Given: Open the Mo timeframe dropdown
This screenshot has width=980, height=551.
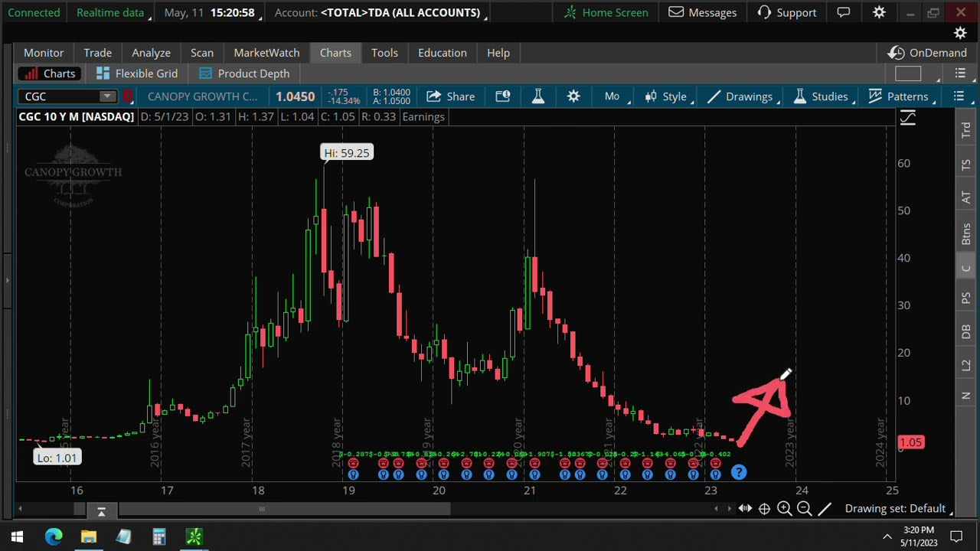Looking at the screenshot, I should coord(617,96).
